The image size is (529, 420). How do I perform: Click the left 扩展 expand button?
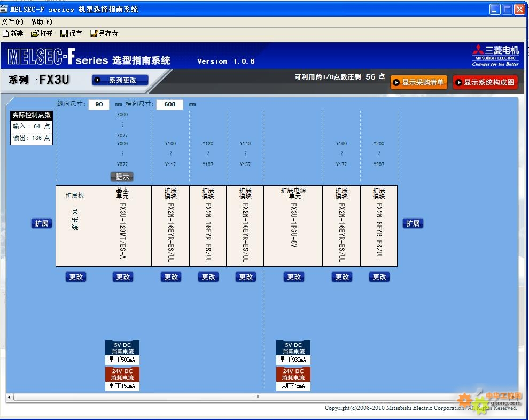(42, 223)
